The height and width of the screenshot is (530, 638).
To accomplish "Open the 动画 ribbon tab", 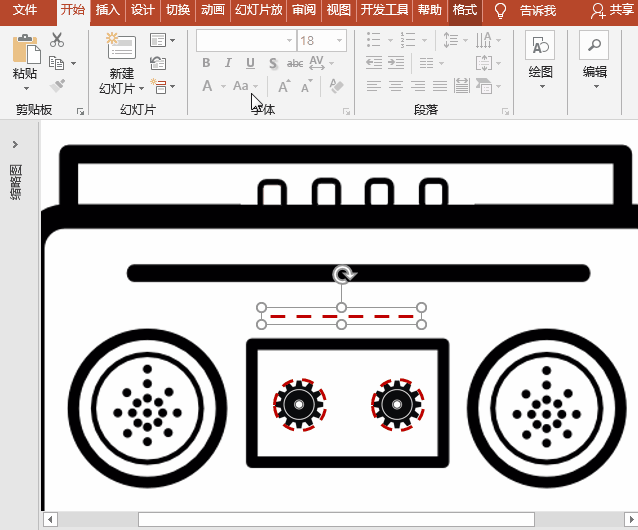I will 212,11.
